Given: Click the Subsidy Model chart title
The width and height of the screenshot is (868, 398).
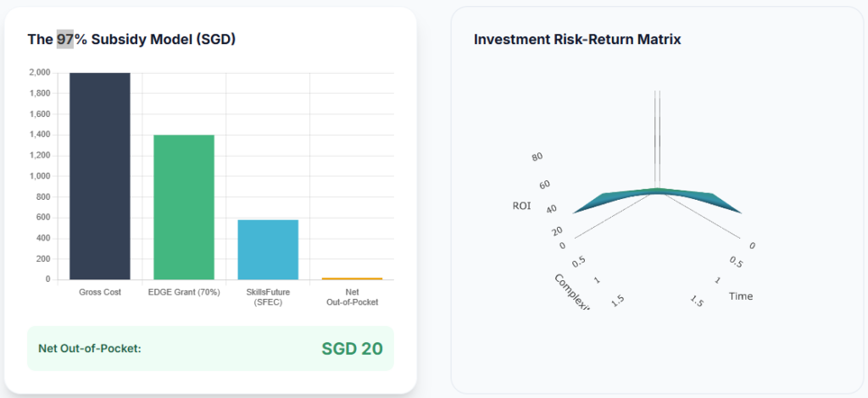Looking at the screenshot, I should [x=131, y=40].
